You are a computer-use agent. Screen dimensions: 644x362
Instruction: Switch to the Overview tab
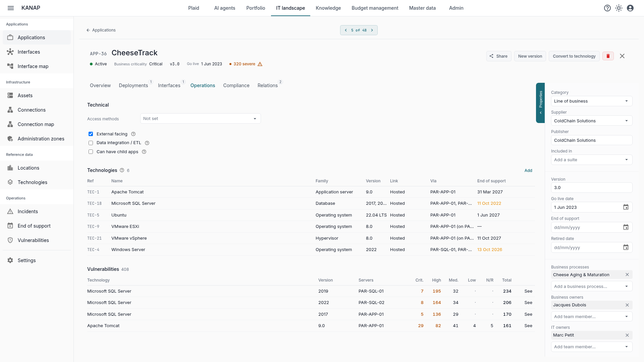tap(100, 85)
